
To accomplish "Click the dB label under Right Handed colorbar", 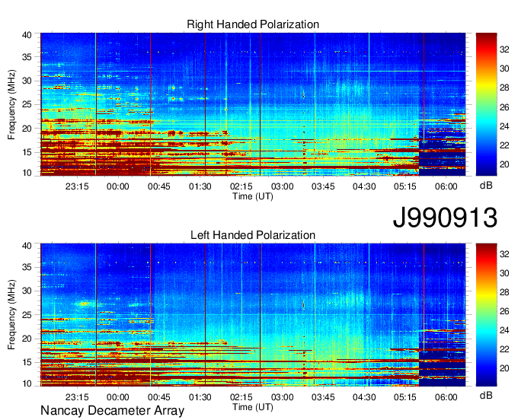I will click(486, 186).
